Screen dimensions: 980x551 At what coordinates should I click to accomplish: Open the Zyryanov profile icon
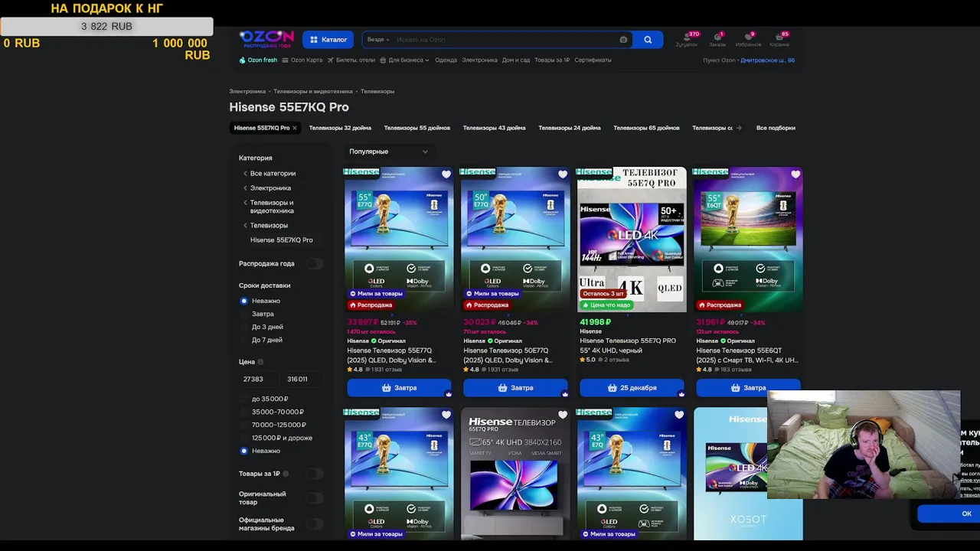pyautogui.click(x=687, y=39)
